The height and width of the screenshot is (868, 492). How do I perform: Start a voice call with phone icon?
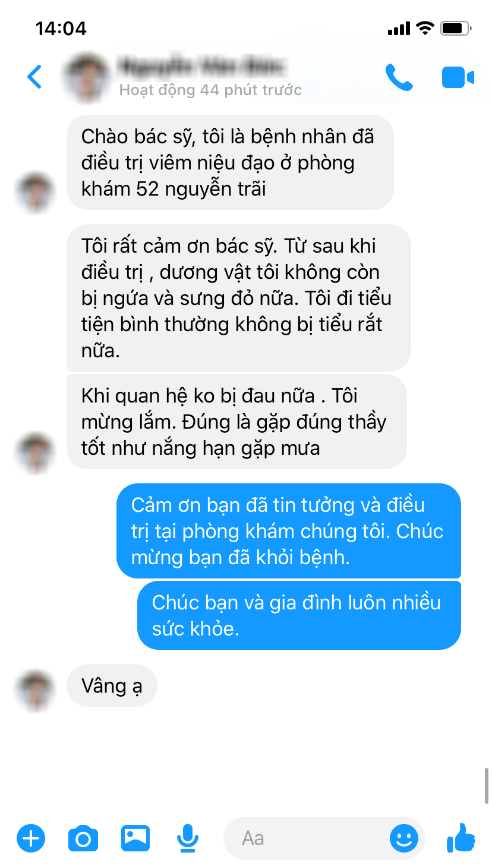tap(399, 77)
